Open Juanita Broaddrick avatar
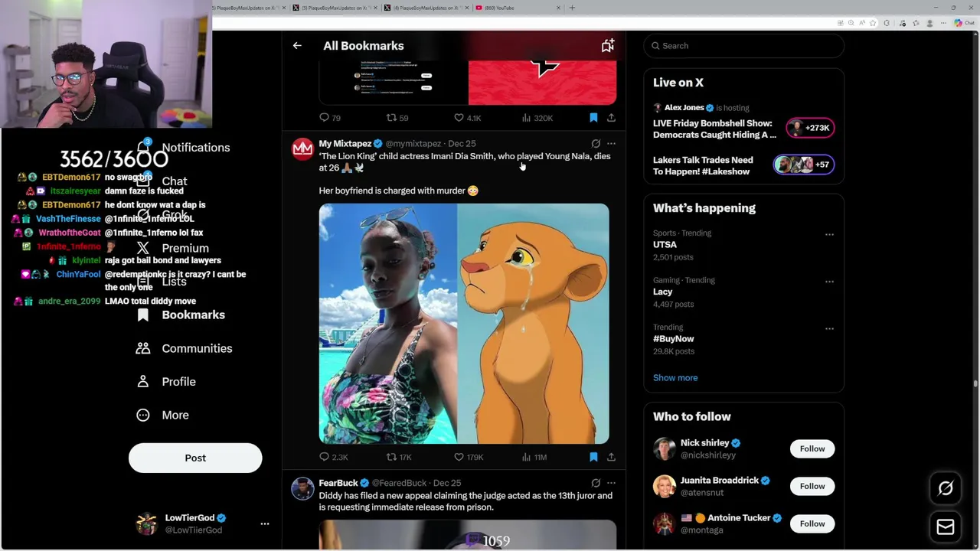This screenshot has width=980, height=551. pyautogui.click(x=665, y=486)
